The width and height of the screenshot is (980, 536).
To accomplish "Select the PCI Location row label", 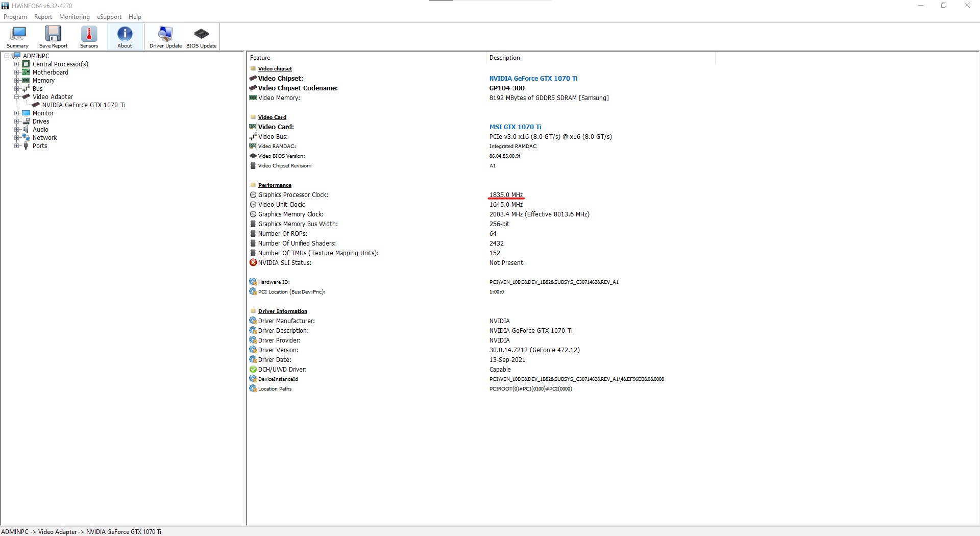I will pyautogui.click(x=291, y=291).
